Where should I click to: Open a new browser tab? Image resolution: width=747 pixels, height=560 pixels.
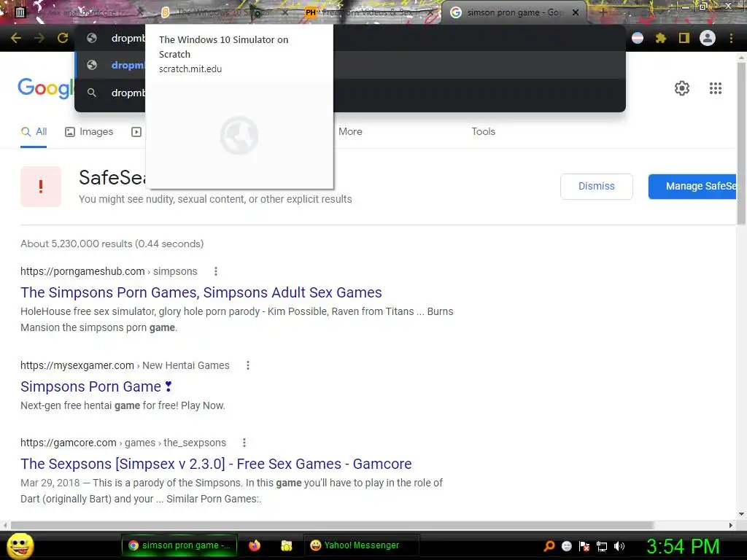[603, 12]
